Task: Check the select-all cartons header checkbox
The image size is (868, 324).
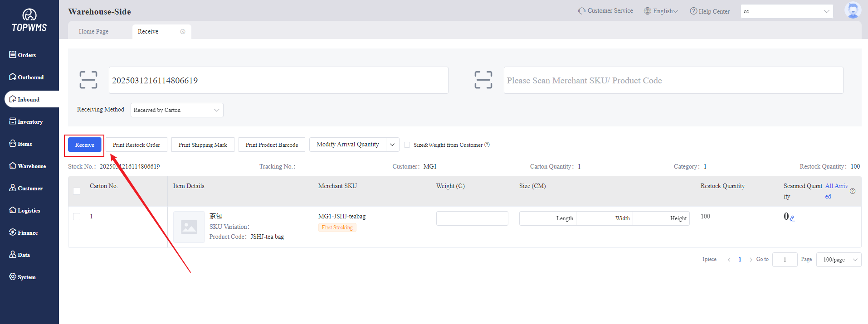Action: (77, 191)
